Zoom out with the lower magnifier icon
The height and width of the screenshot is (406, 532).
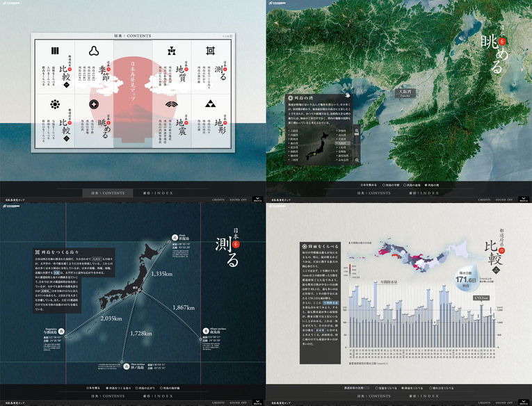pyautogui.click(x=357, y=160)
